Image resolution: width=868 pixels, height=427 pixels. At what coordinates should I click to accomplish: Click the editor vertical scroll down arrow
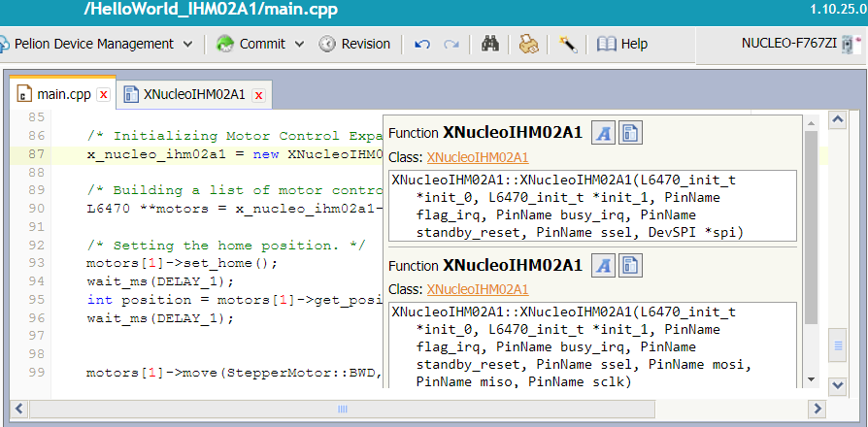tap(838, 385)
